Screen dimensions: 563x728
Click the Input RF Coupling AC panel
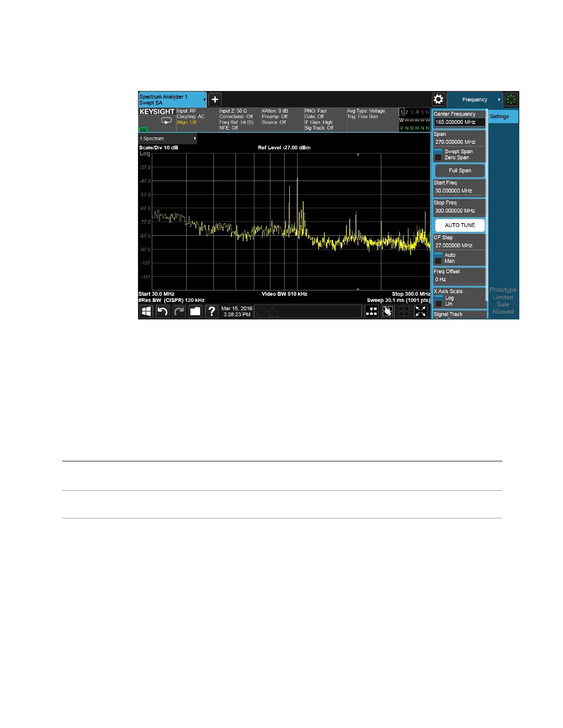[x=197, y=119]
